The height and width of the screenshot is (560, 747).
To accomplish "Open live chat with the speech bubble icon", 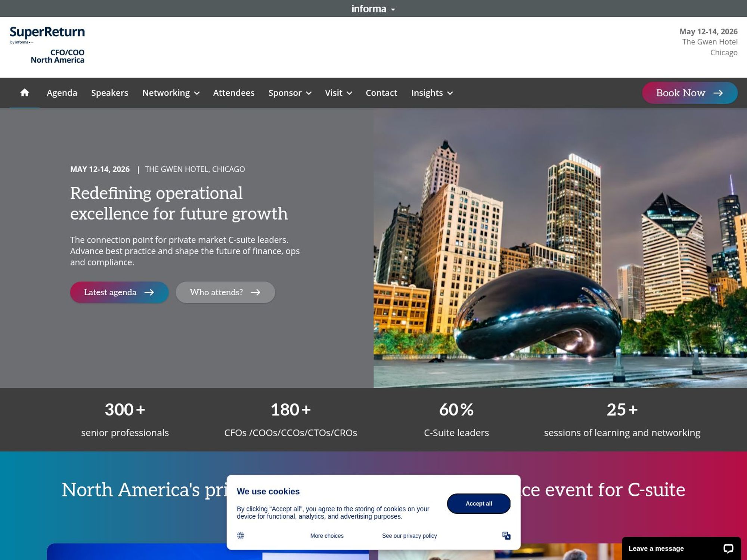I will pos(729,548).
